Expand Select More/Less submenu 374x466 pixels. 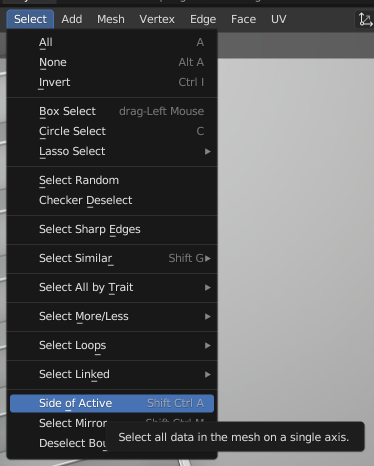tap(112, 316)
